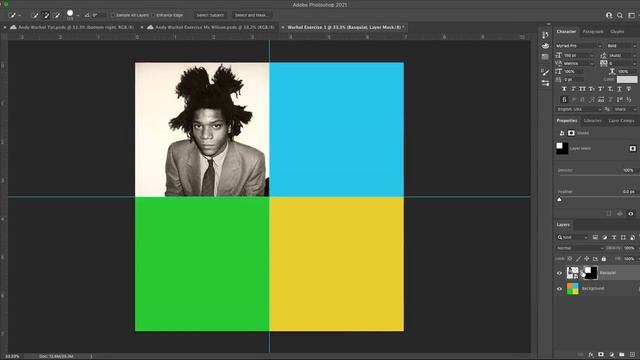The height and width of the screenshot is (360, 640).
Task: Toggle Underline text style
Action: pyautogui.click(x=620, y=89)
